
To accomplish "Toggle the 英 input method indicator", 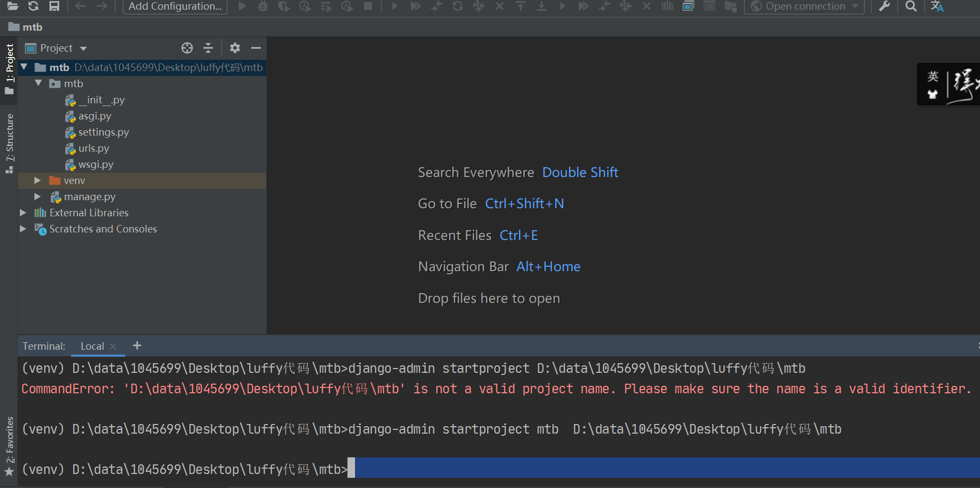I will (x=933, y=76).
